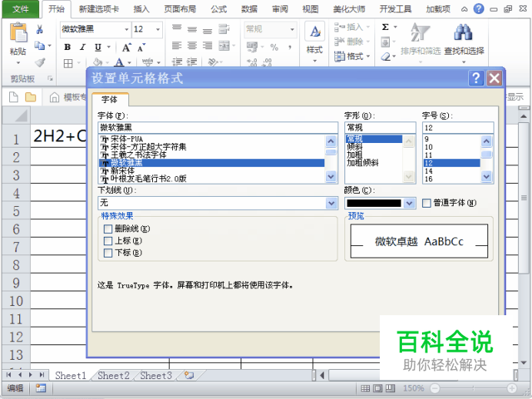Expand the Paste options arrow

18,63
